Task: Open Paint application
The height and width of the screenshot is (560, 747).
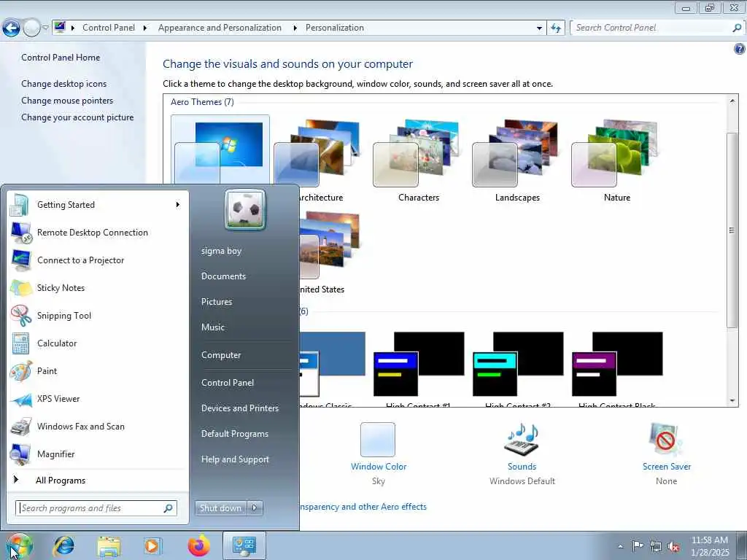Action: pos(98,371)
